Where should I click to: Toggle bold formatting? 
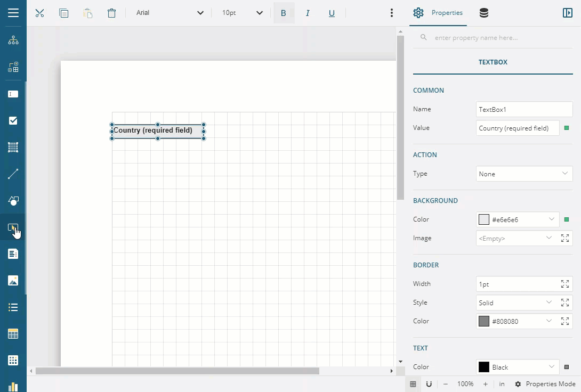(x=284, y=13)
